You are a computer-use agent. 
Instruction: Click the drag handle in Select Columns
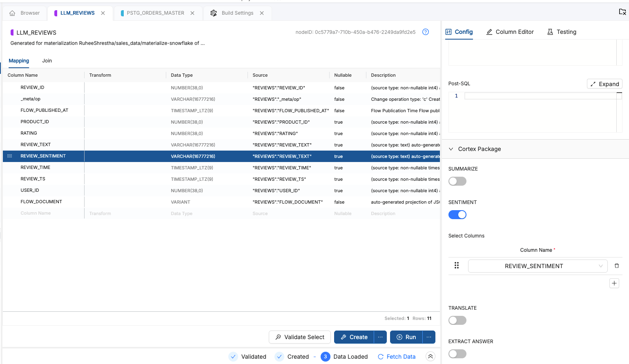pyautogui.click(x=457, y=265)
